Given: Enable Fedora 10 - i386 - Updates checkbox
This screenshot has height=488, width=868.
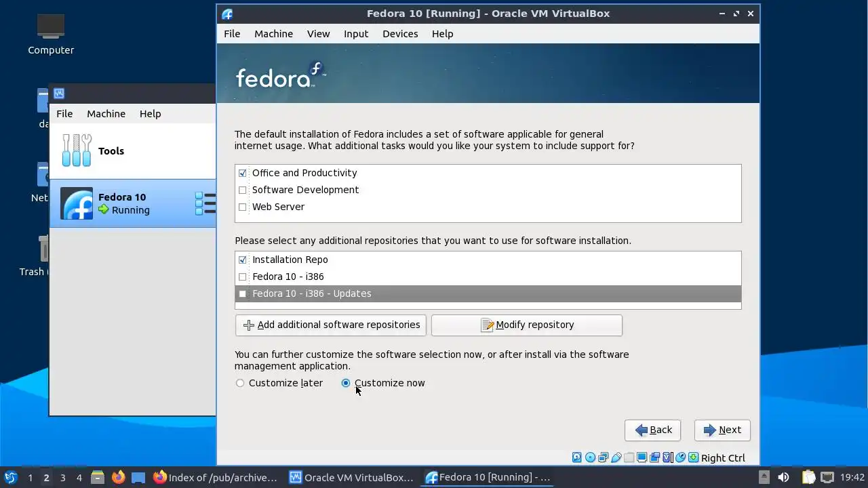Looking at the screenshot, I should pos(243,293).
